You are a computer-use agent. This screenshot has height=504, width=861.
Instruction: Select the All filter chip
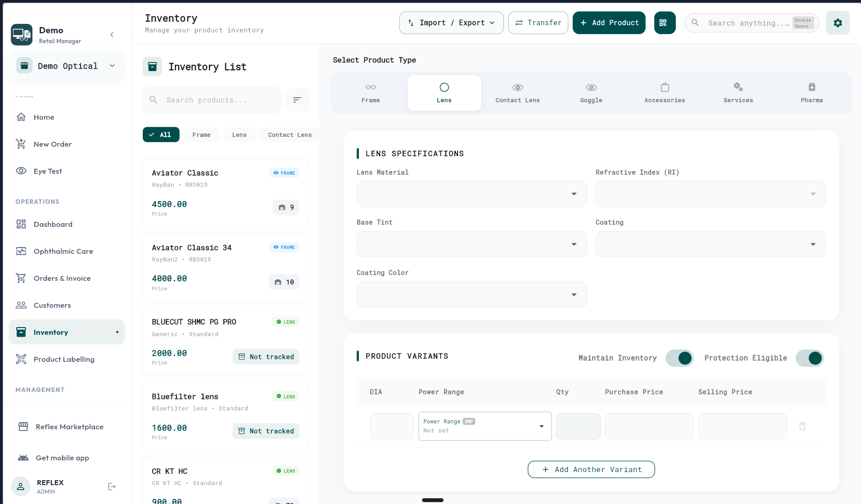coord(161,135)
